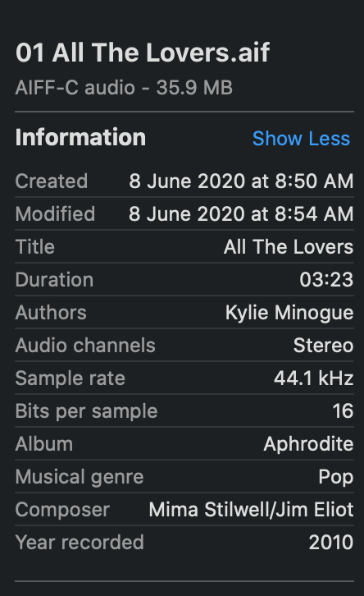The height and width of the screenshot is (596, 364).
Task: Click the Modified date value
Action: (x=241, y=213)
